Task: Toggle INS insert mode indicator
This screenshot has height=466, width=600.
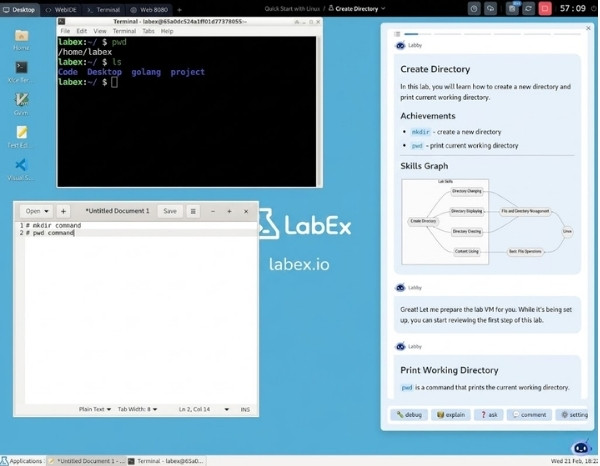Action: (245, 409)
